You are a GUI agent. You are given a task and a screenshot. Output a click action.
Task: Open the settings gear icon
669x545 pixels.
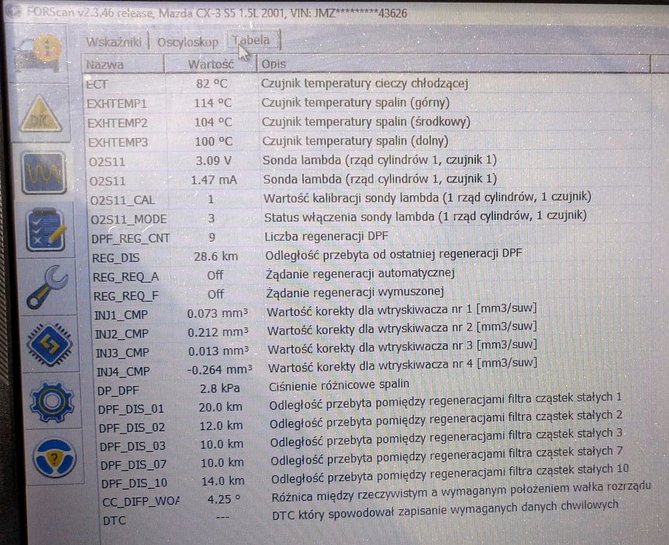tap(52, 402)
